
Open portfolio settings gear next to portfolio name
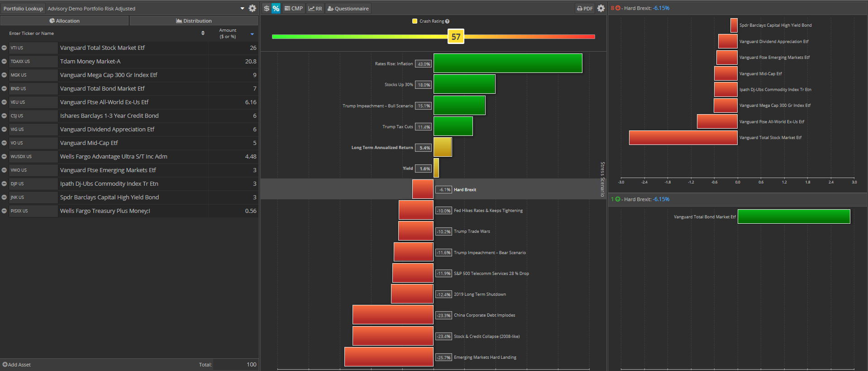coord(253,9)
